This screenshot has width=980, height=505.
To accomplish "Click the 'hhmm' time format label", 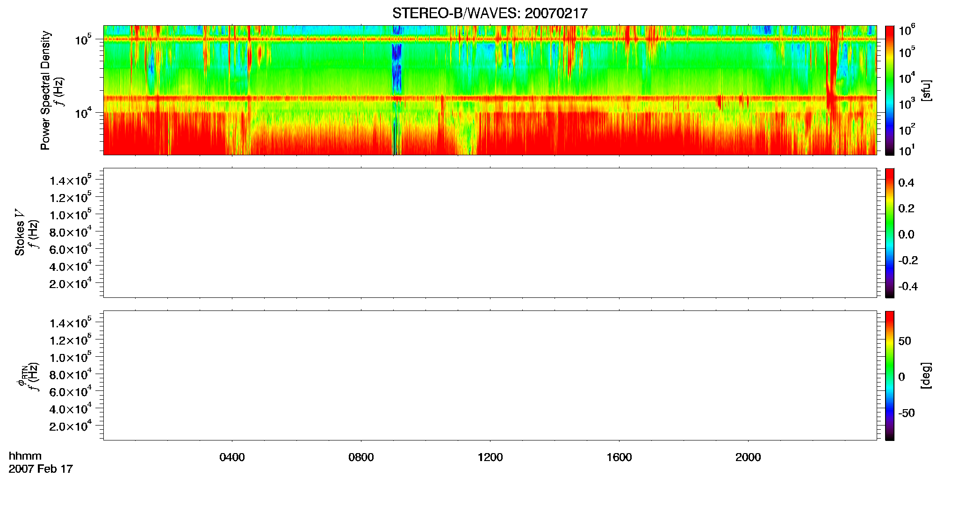I will tap(25, 456).
